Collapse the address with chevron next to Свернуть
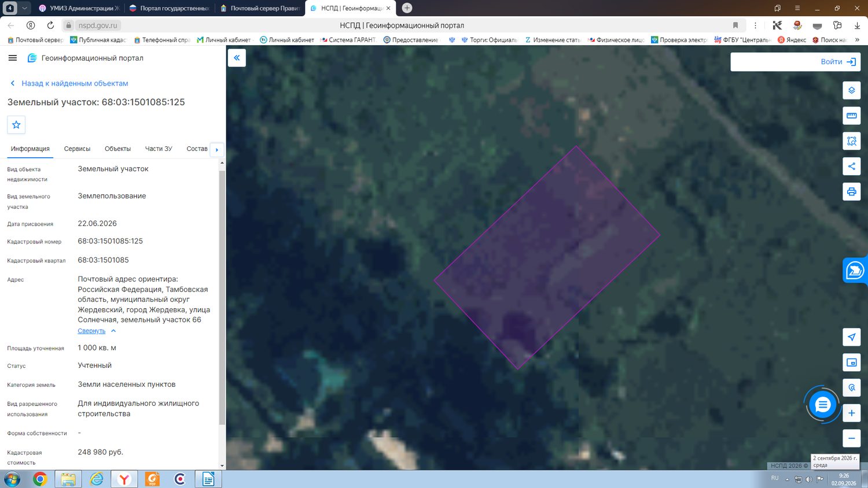868x488 pixels. click(x=113, y=331)
